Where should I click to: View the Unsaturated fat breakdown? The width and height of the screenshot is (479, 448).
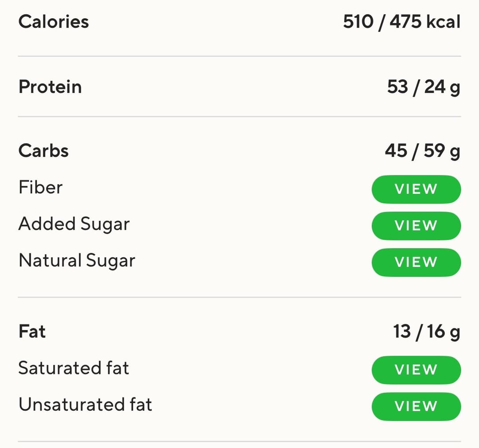point(416,406)
